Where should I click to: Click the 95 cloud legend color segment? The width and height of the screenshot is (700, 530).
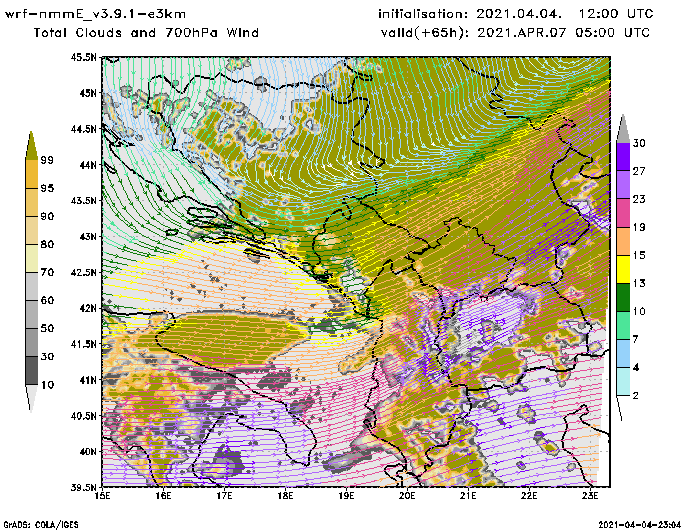point(31,202)
